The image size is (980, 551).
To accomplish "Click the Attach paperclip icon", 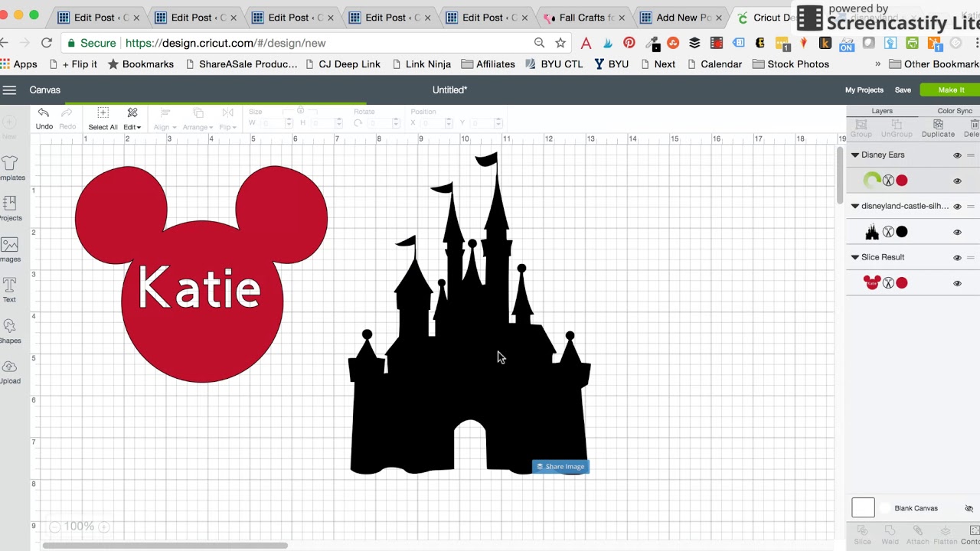I will [x=917, y=530].
